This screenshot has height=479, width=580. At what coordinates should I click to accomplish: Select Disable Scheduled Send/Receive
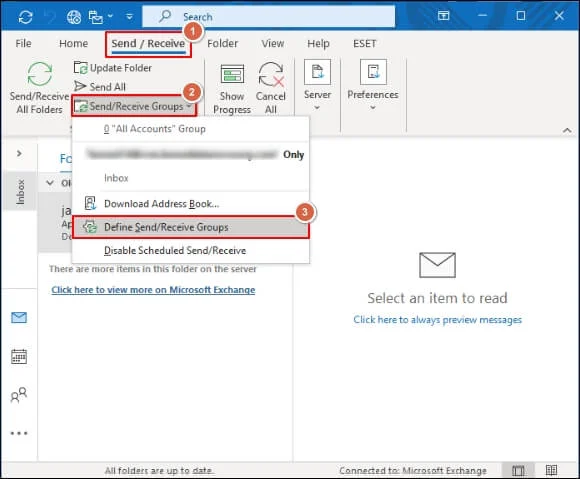click(191, 250)
